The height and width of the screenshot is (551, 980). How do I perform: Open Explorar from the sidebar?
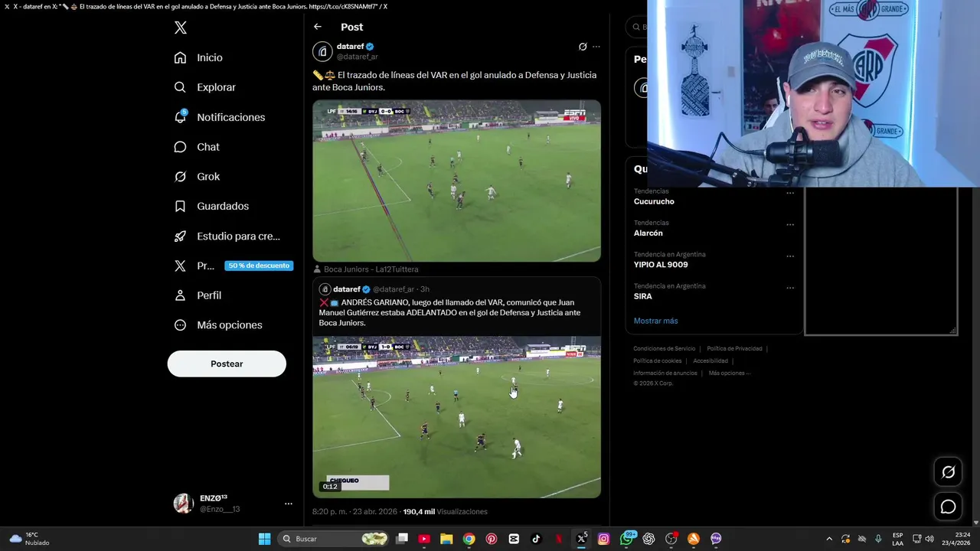pos(204,87)
